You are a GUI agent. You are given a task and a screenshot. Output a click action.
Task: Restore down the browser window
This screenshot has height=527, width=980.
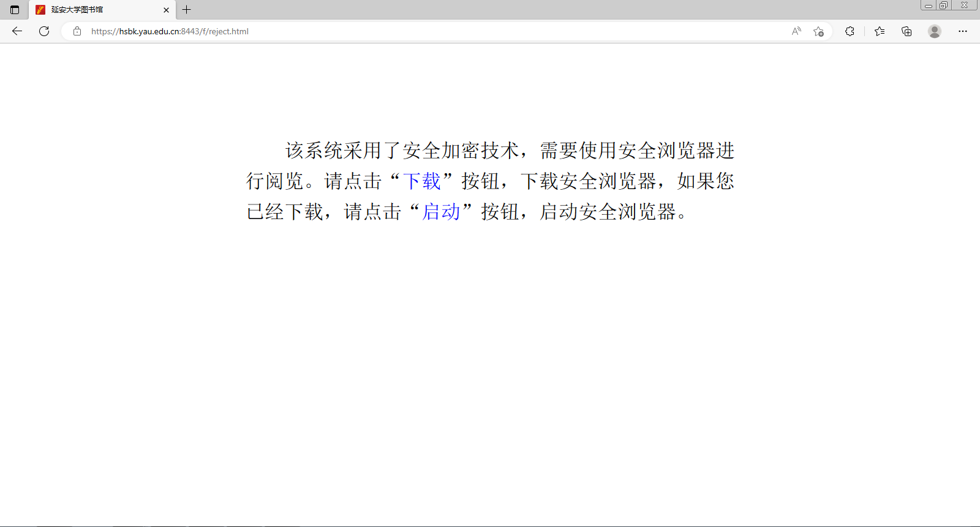pos(944,6)
